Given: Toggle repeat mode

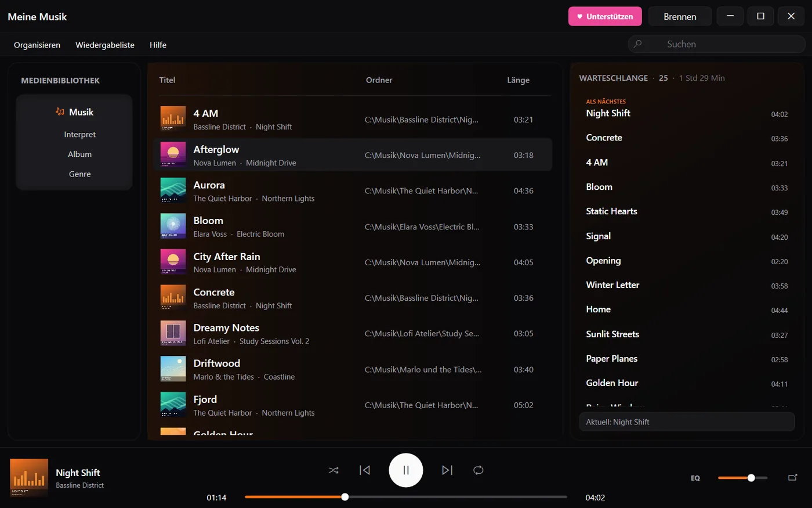Looking at the screenshot, I should click(x=478, y=470).
